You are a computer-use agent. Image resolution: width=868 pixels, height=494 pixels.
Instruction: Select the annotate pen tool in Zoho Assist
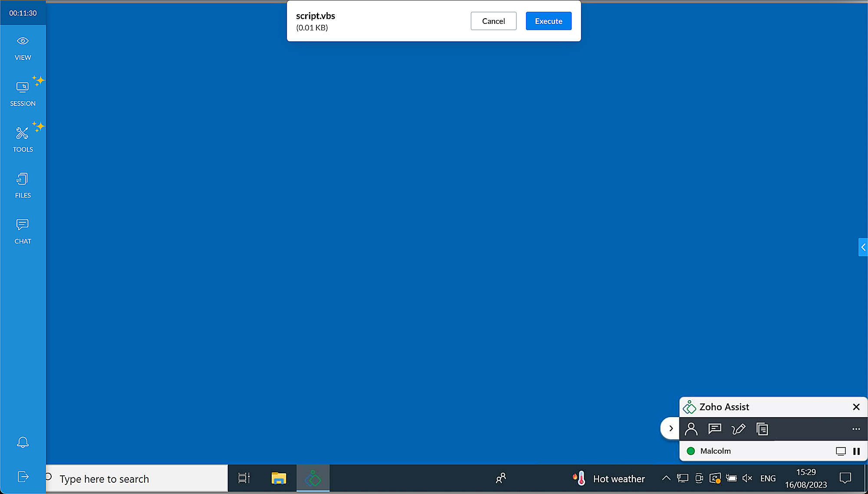click(738, 429)
